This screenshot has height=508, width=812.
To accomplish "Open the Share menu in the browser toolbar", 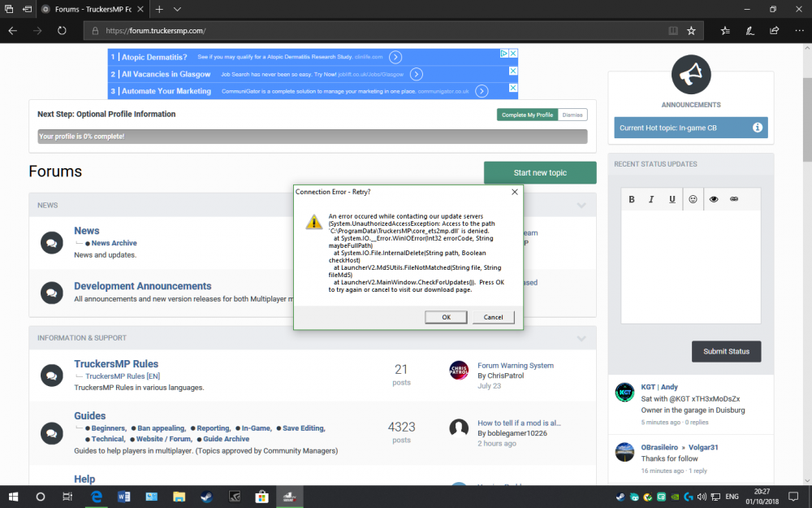I will tap(774, 31).
